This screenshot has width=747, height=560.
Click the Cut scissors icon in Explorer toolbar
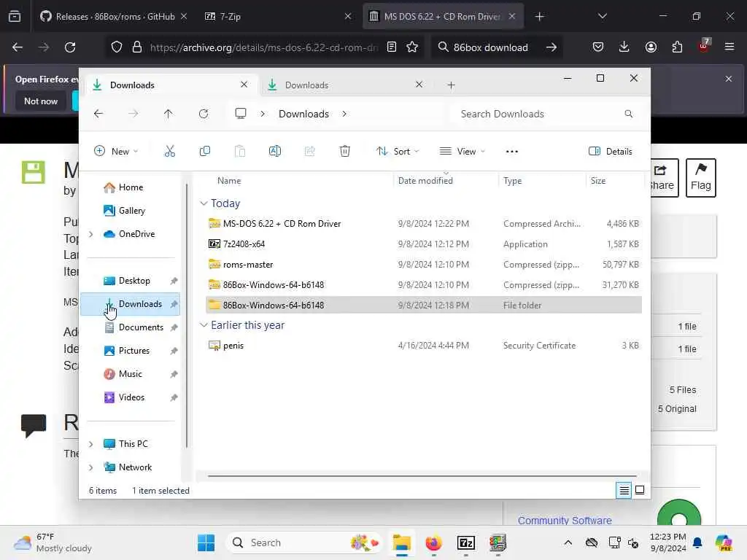tap(169, 152)
